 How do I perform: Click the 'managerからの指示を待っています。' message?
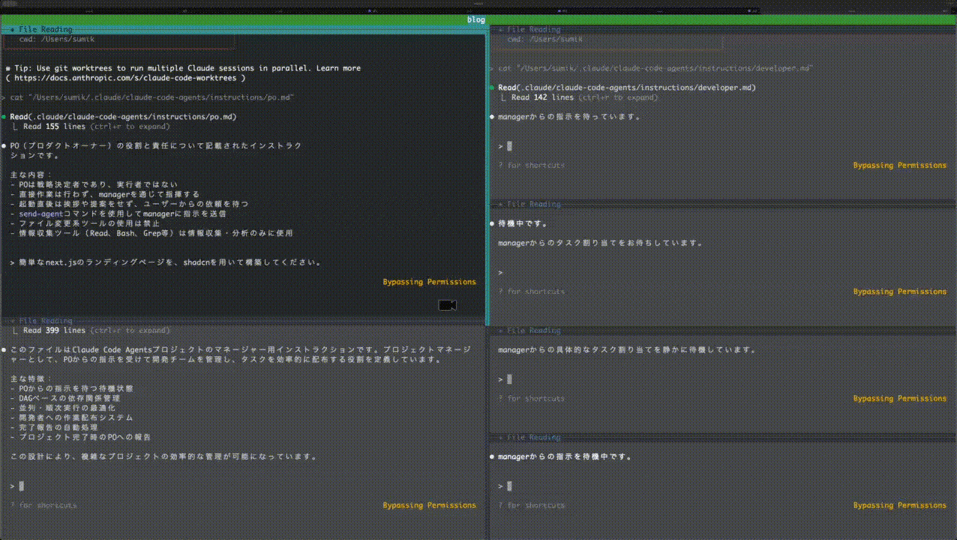[x=569, y=117]
